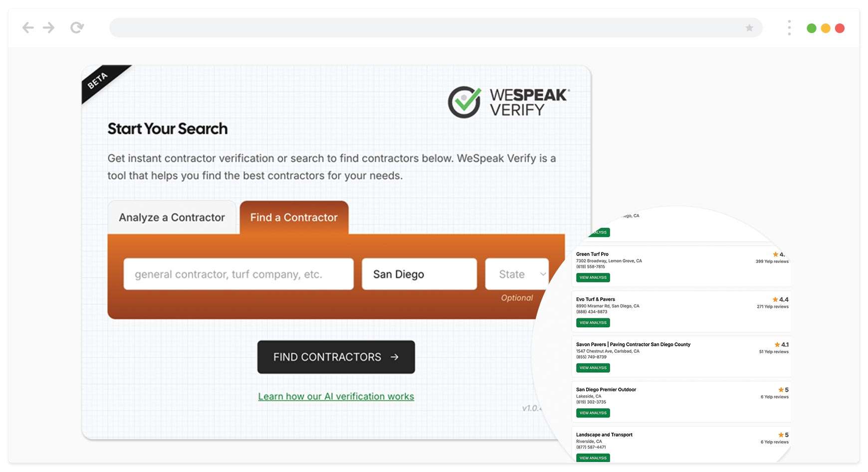Select the Find a Contractor tab
This screenshot has height=472, width=868.
294,217
